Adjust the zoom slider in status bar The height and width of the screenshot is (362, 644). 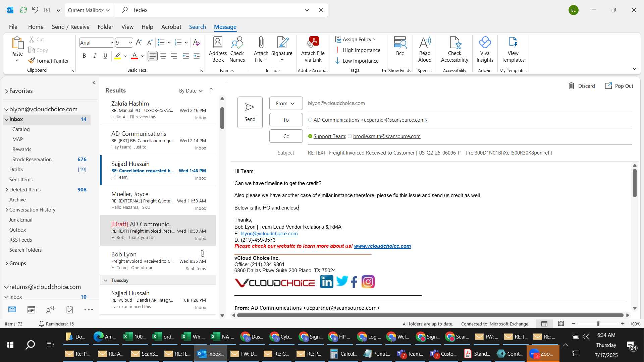tap(598, 324)
